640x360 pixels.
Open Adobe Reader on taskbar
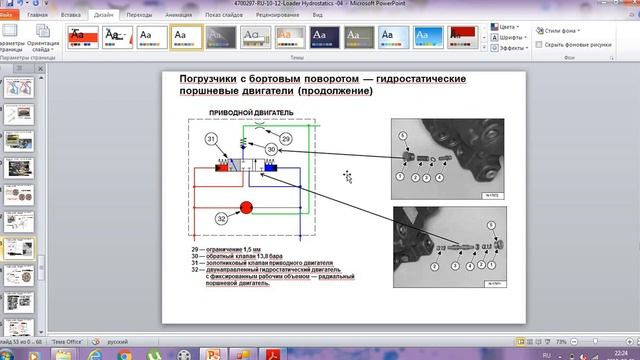pyautogui.click(x=273, y=354)
